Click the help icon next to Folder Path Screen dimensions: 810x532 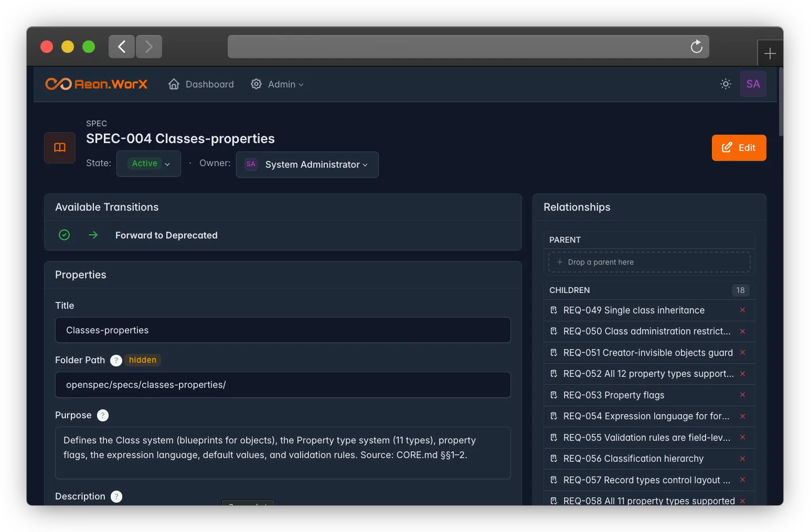[116, 360]
